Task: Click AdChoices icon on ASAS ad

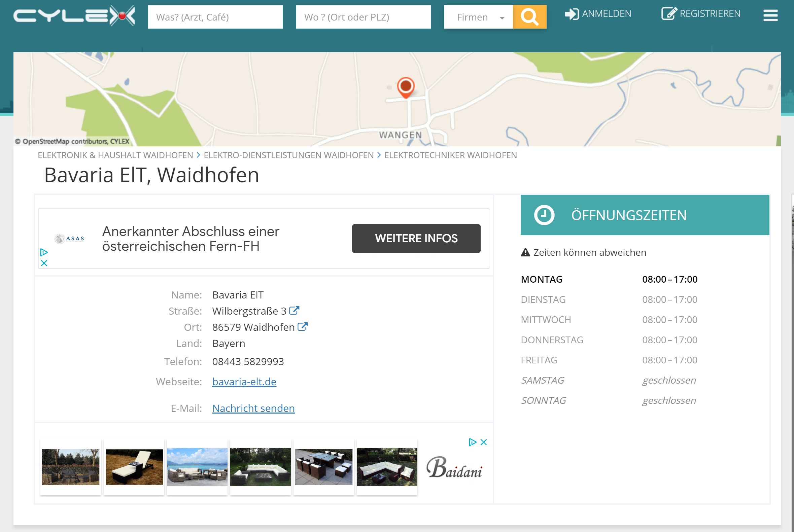Action: [44, 252]
